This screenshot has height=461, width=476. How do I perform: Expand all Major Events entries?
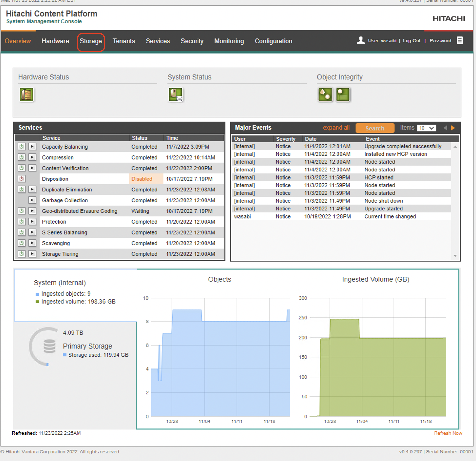[336, 128]
